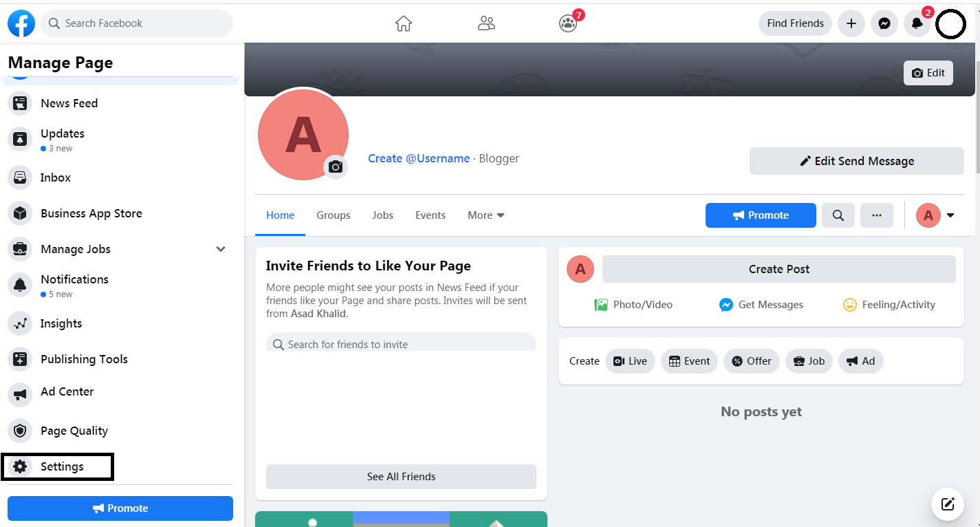
Task: Select the Groups page tab
Action: 334,215
